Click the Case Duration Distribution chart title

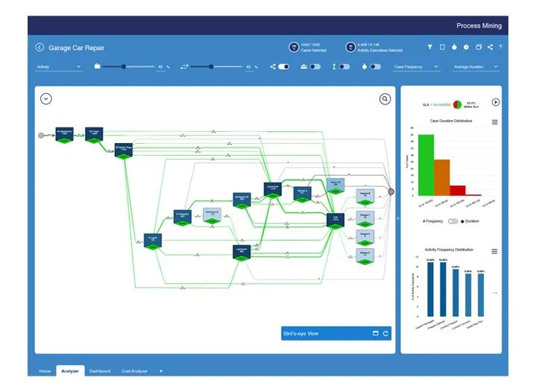point(451,121)
